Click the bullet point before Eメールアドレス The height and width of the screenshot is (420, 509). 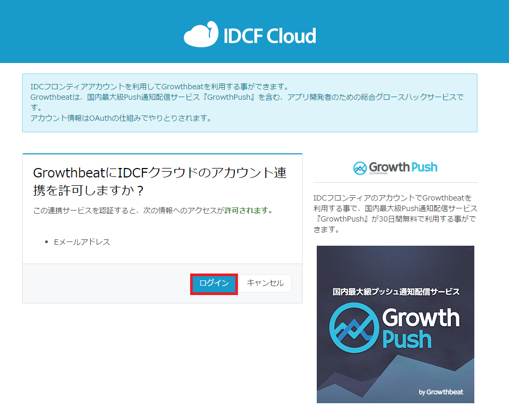click(x=48, y=243)
